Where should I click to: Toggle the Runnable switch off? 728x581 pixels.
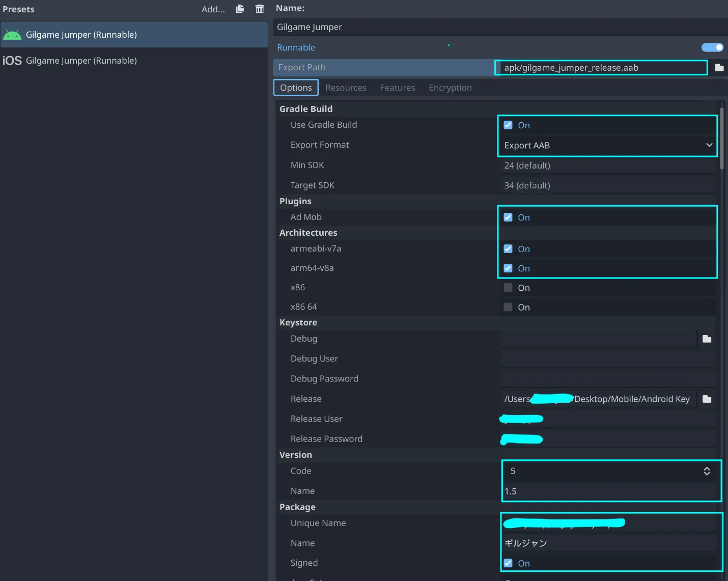point(712,47)
